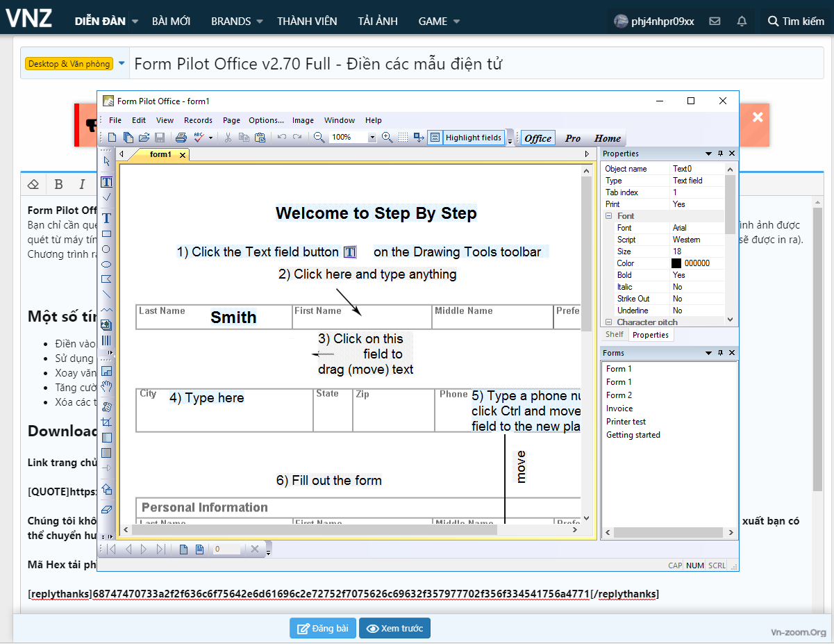Click the black Color swatch in Properties
The image size is (834, 644).
coord(676,263)
